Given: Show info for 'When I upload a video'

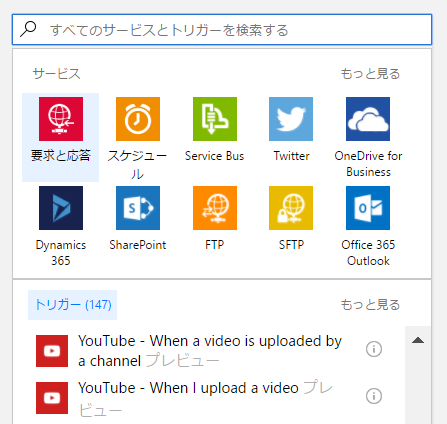Looking at the screenshot, I should [x=374, y=396].
